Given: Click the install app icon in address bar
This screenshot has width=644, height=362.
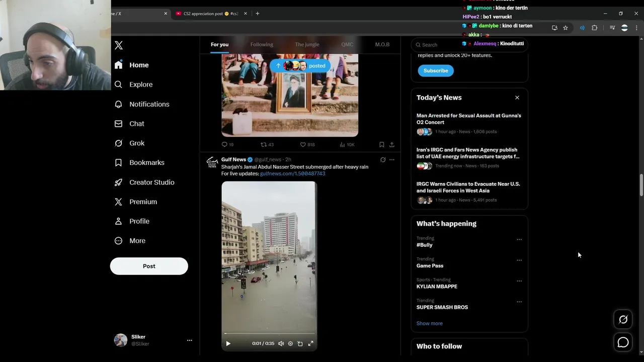Looking at the screenshot, I should tap(554, 28).
